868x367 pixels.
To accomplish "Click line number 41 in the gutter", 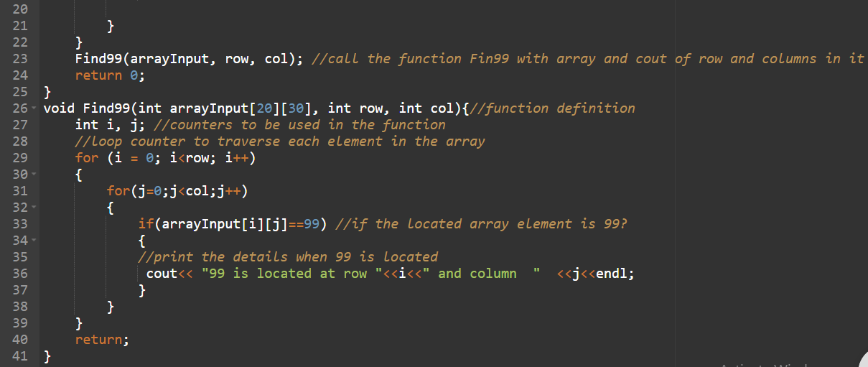I will [20, 356].
